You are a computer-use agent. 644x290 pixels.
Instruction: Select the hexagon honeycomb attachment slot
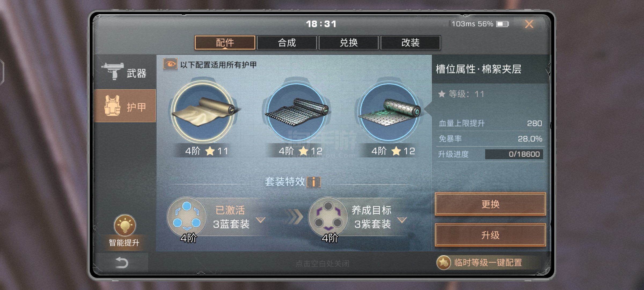(x=389, y=111)
